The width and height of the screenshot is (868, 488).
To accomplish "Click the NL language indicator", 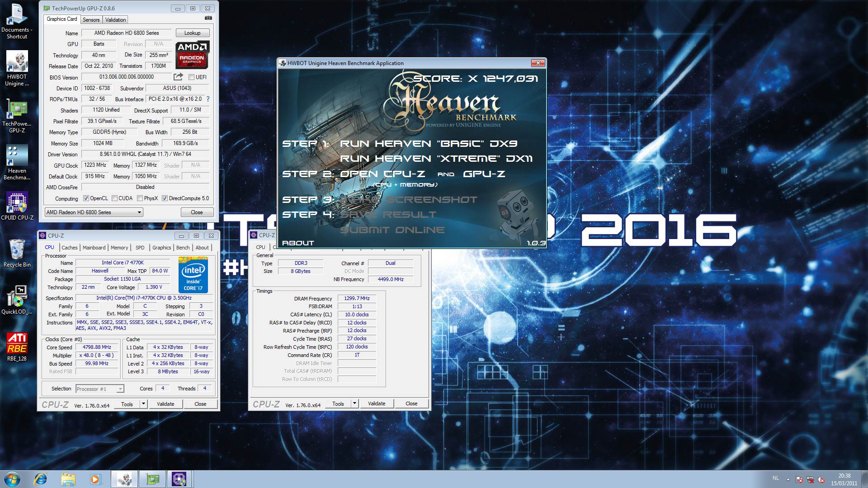I will point(776,478).
